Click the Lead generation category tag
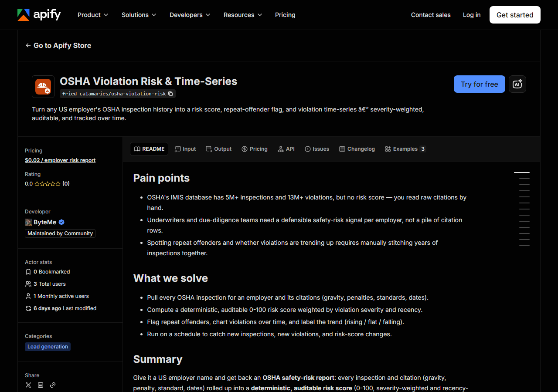The width and height of the screenshot is (558, 392). (48, 347)
